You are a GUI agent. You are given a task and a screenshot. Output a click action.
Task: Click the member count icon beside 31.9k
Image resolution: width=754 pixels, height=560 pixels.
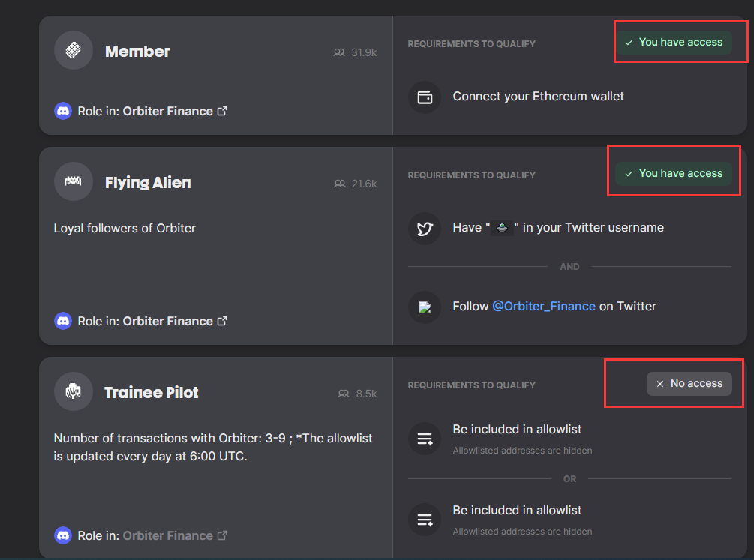tap(339, 52)
